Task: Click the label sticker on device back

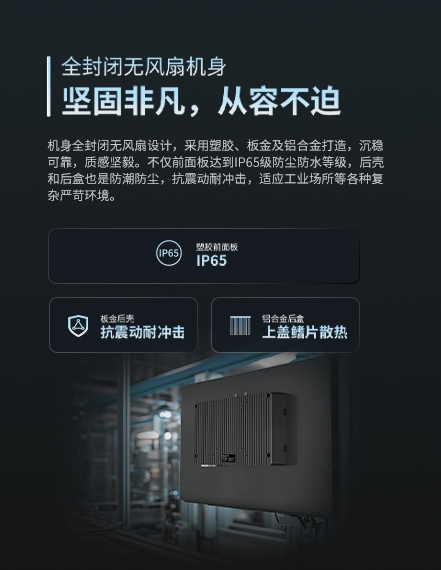Action: point(228,458)
